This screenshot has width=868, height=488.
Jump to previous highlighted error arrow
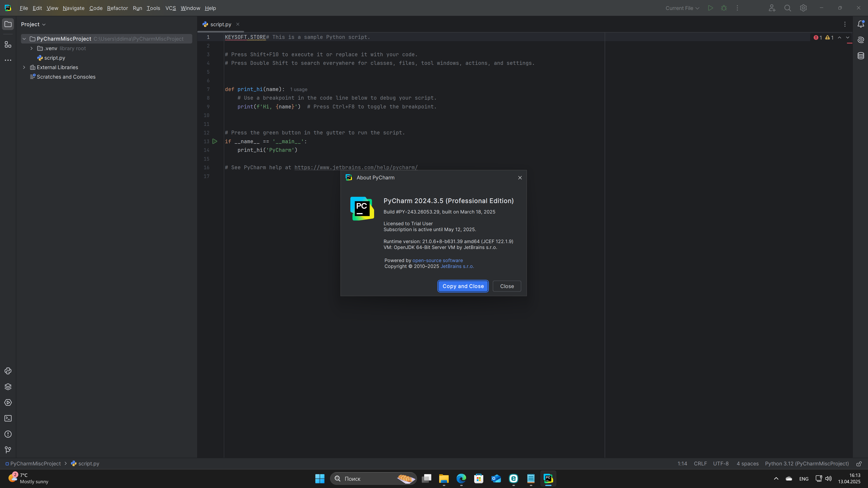tap(839, 37)
